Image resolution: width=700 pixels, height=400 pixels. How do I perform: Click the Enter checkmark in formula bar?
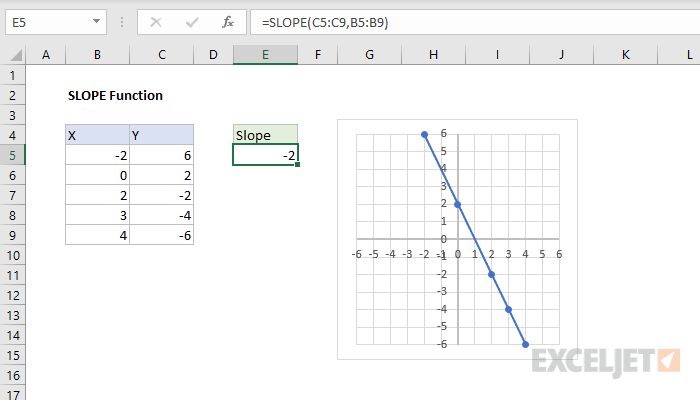click(x=191, y=21)
